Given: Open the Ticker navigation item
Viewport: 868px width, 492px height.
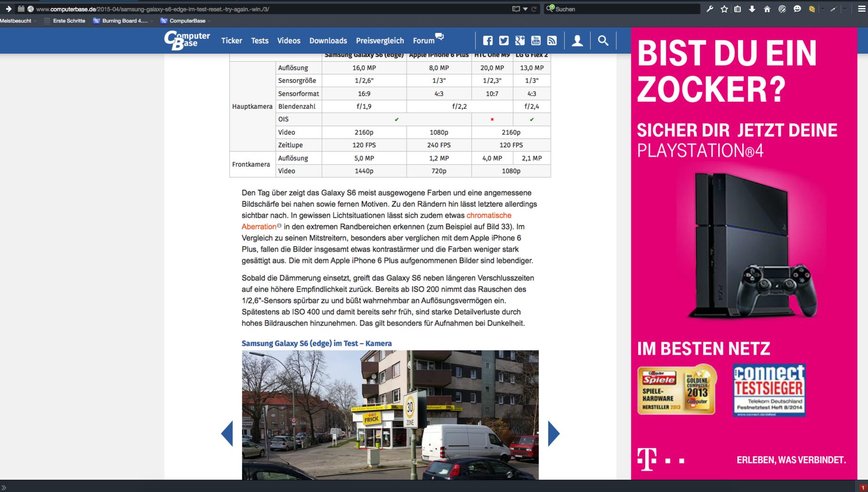Looking at the screenshot, I should [x=232, y=41].
